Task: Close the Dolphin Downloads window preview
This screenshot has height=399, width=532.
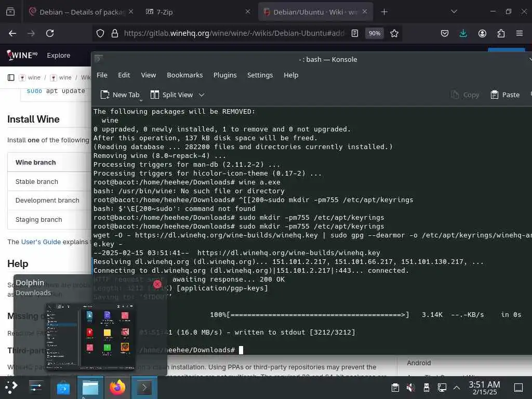Action: [x=157, y=284]
